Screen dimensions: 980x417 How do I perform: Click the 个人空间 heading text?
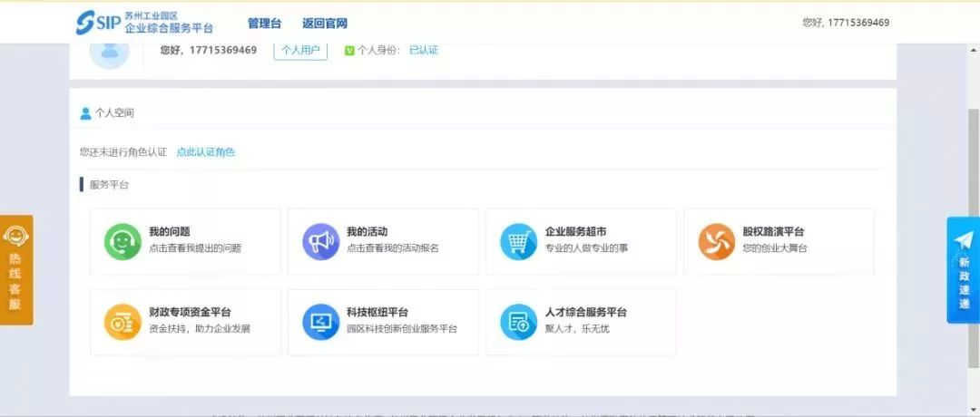pyautogui.click(x=114, y=113)
